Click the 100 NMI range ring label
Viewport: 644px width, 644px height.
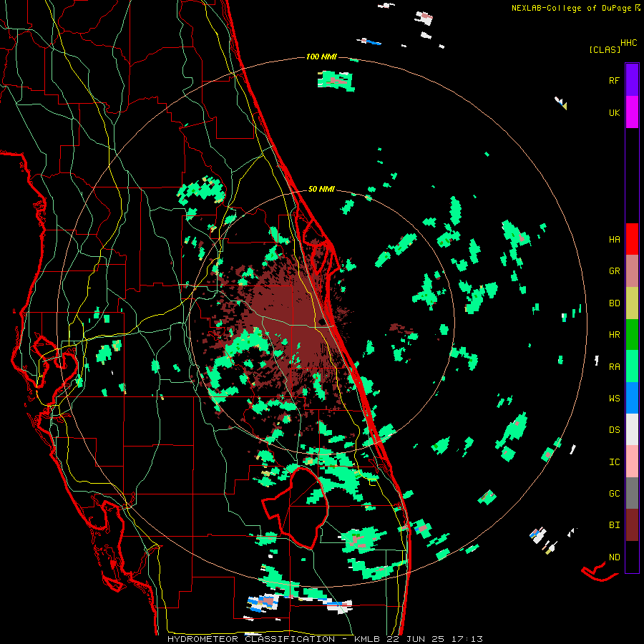[321, 57]
